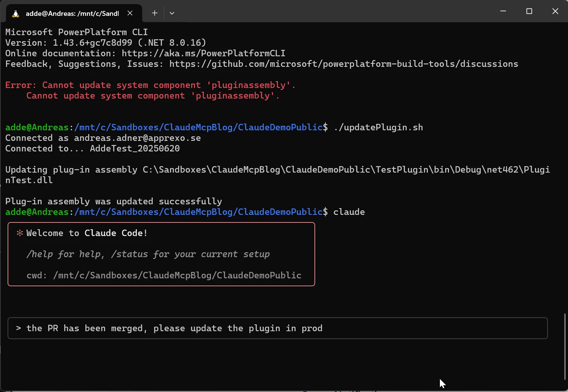This screenshot has width=568, height=392.
Task: Click the Claude prompt input field
Action: [278, 328]
